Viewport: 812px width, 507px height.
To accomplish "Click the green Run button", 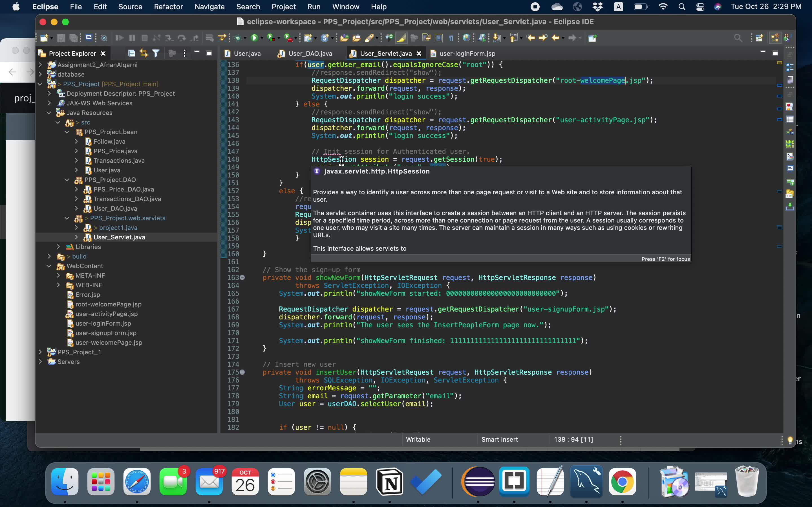I will point(254,38).
